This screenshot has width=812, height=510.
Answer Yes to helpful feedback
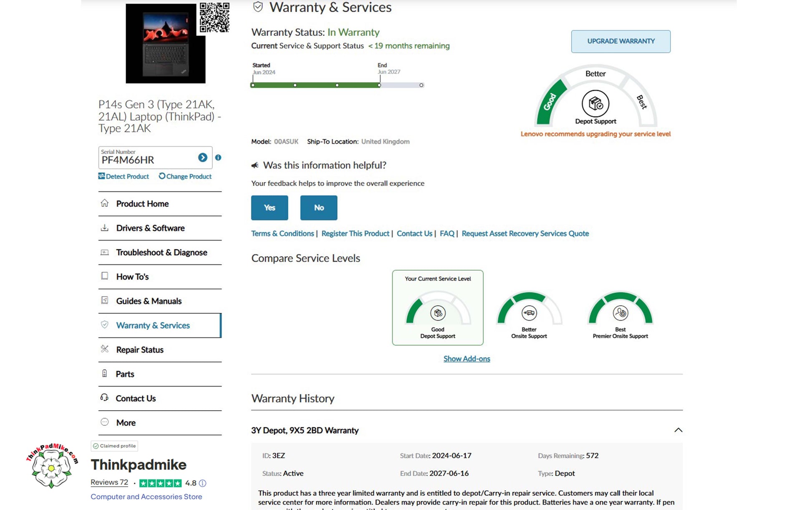[x=270, y=208]
